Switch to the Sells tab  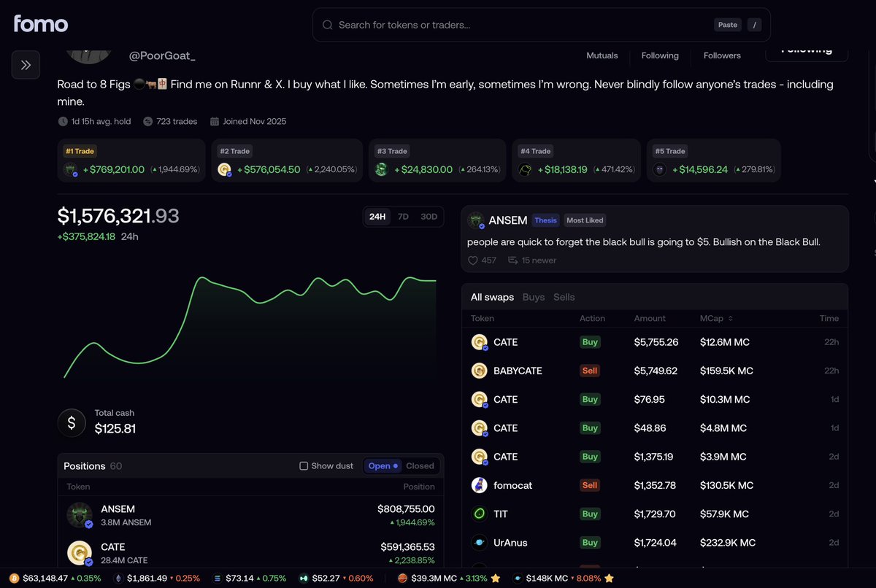(x=564, y=297)
